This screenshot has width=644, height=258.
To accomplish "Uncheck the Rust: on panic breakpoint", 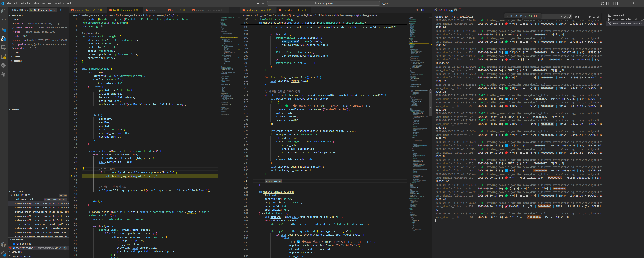I will click(14, 244).
